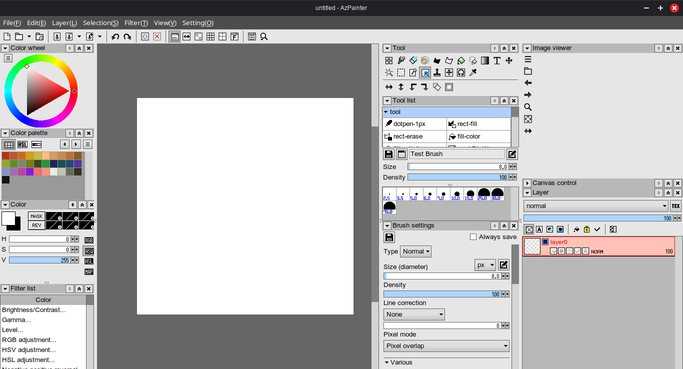Pick the black swatch in Color palette

pyautogui.click(x=5, y=179)
